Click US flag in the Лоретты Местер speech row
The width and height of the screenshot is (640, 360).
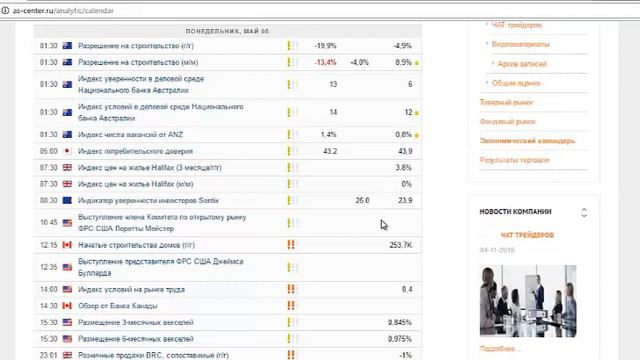(67, 223)
